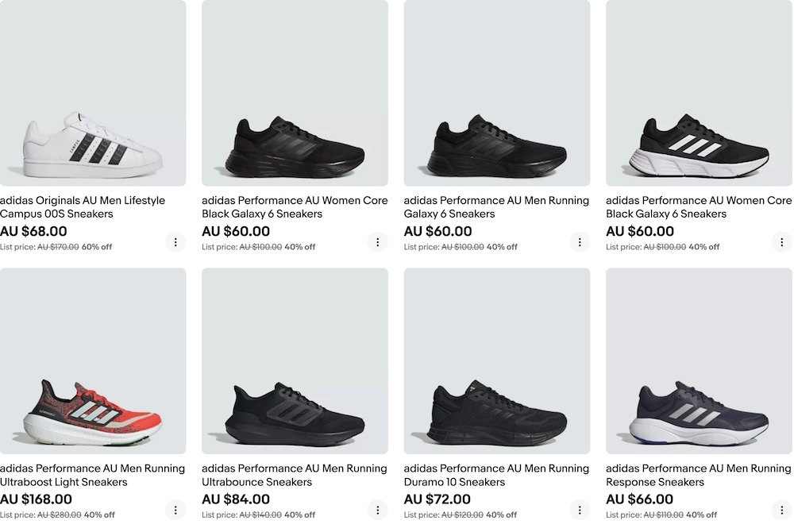The width and height of the screenshot is (794, 532).
Task: Open the navy Response sneaker image
Action: 699,361
